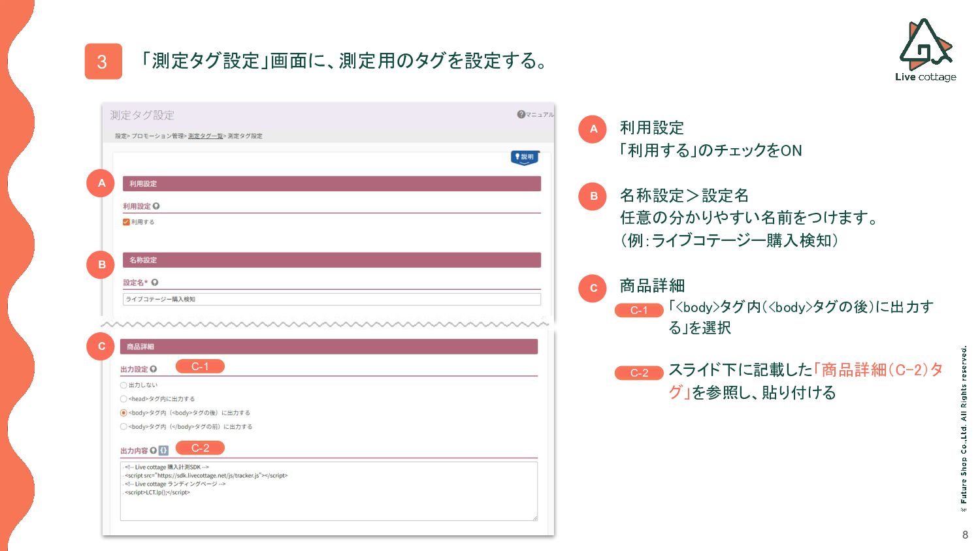This screenshot has width=980, height=551.
Task: Toggle the 利用する checkbox
Action: (126, 222)
